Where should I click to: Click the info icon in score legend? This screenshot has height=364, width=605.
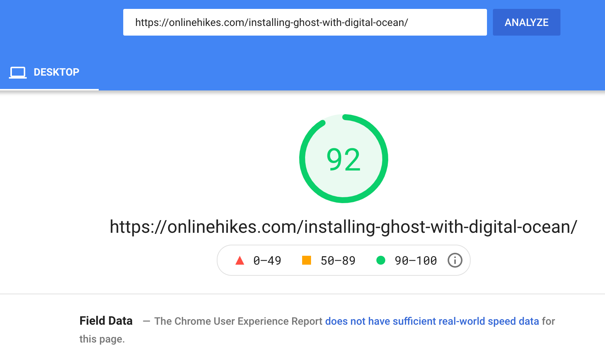(455, 260)
